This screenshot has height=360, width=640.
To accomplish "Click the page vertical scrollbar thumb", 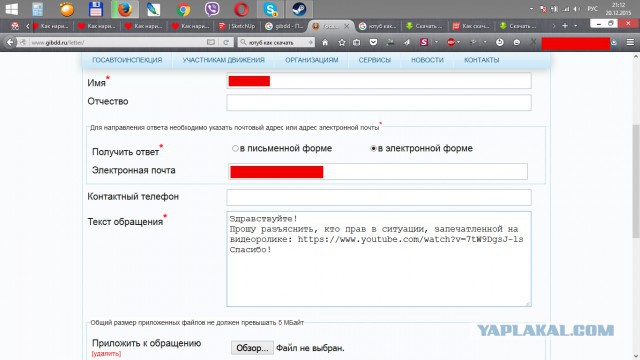I will coord(636,180).
